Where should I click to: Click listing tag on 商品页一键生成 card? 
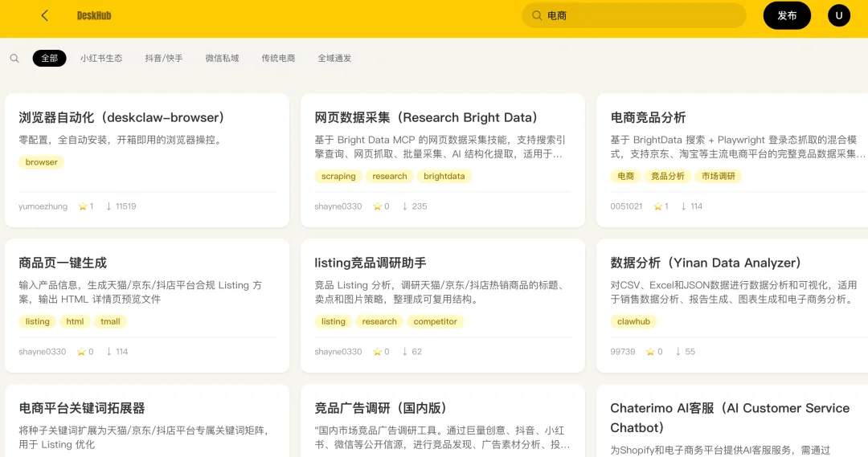pyautogui.click(x=37, y=321)
